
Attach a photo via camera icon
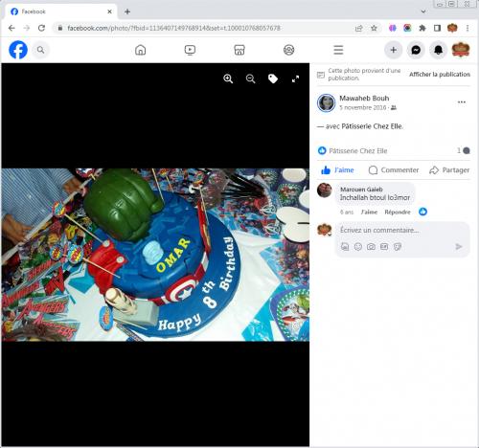pyautogui.click(x=371, y=246)
